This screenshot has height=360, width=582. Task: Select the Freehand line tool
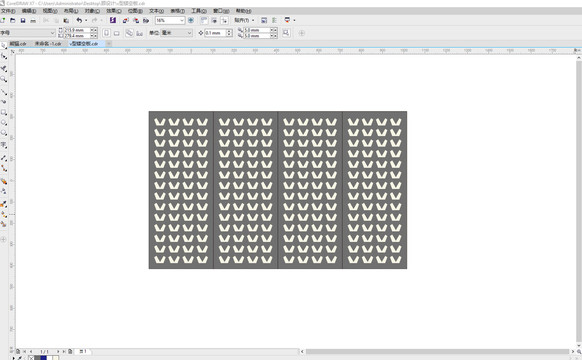[4, 91]
